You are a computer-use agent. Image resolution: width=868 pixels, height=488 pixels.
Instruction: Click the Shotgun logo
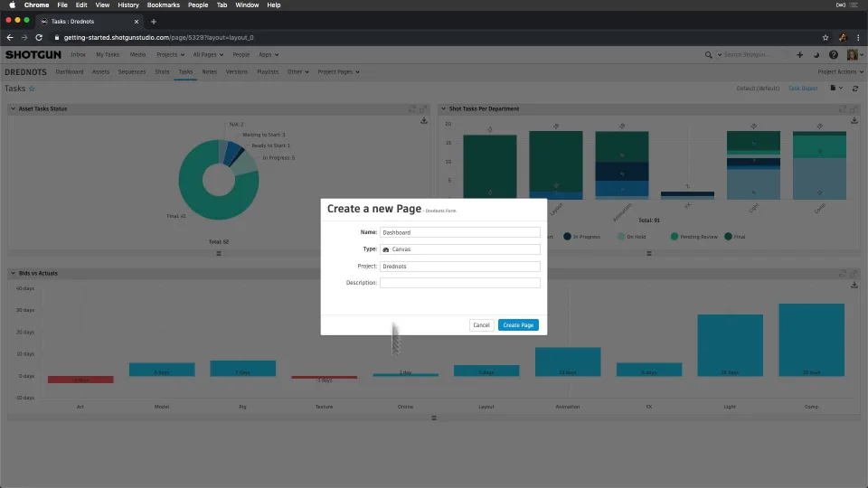(33, 55)
